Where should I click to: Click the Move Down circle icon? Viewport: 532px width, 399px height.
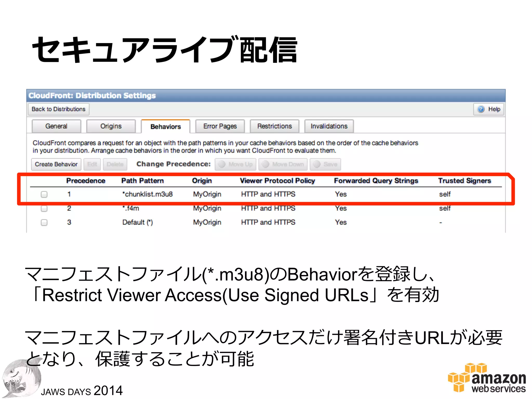[x=265, y=164]
